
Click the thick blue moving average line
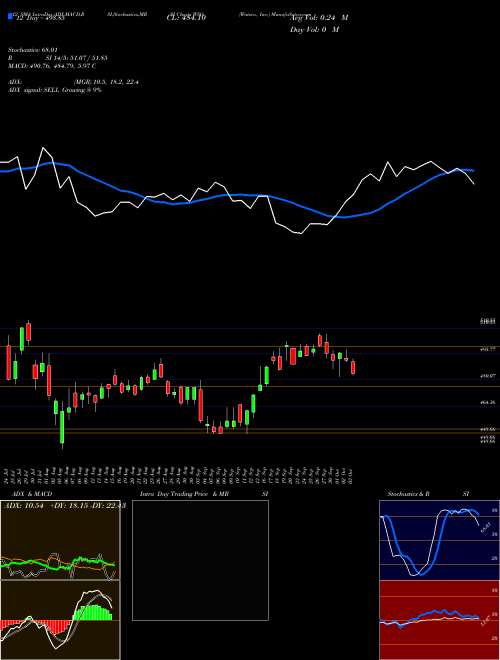click(236, 195)
